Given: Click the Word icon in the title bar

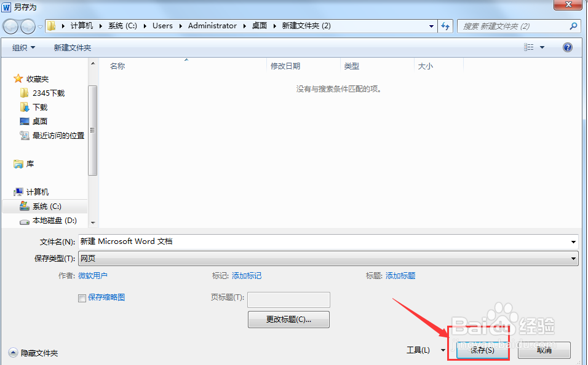Looking at the screenshot, I should pyautogui.click(x=6, y=6).
